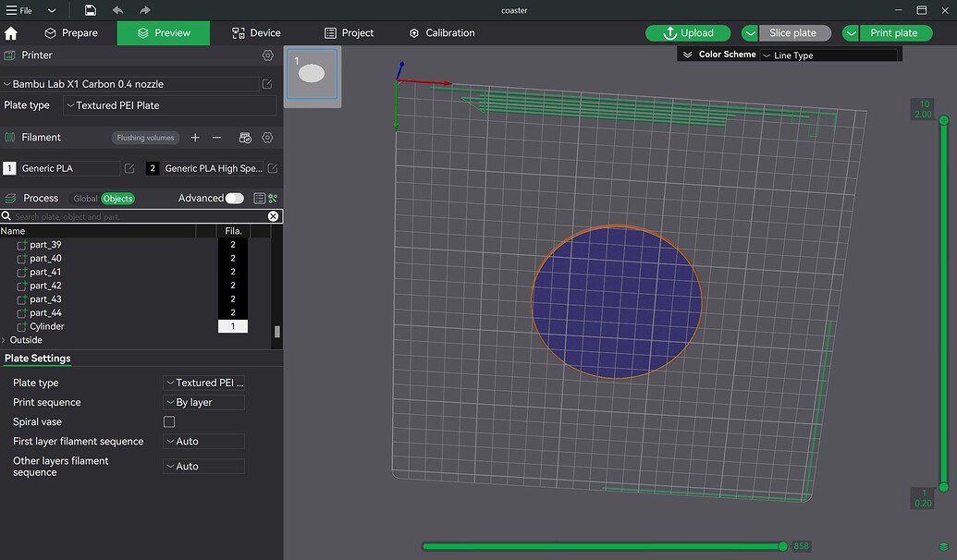Image resolution: width=957 pixels, height=560 pixels.
Task: Click the Slice plate button
Action: pyautogui.click(x=794, y=33)
